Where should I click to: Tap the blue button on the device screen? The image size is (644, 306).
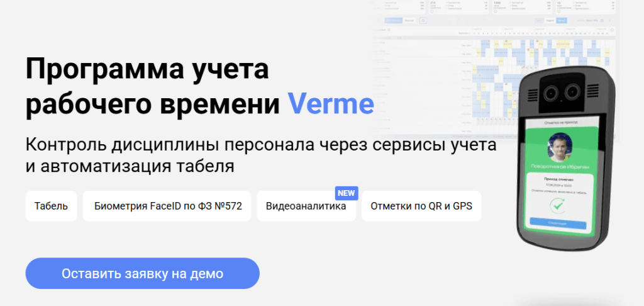tap(557, 223)
